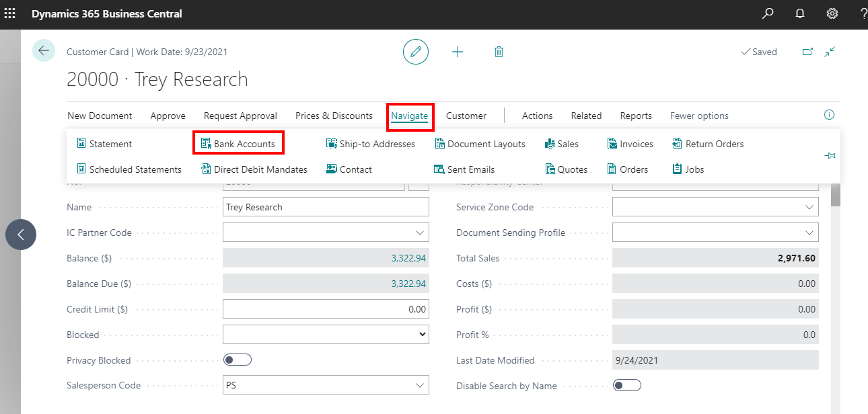The image size is (868, 414).
Task: Open Invoices action
Action: click(630, 144)
